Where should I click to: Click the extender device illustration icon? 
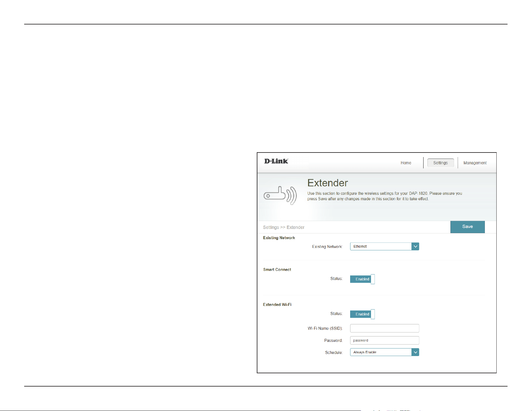click(x=280, y=195)
